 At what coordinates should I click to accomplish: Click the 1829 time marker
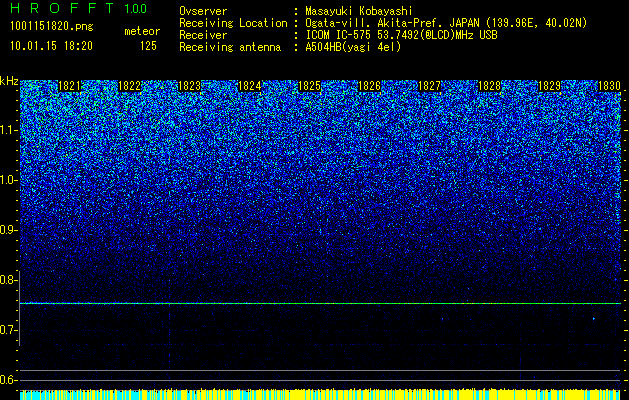pyautogui.click(x=549, y=86)
